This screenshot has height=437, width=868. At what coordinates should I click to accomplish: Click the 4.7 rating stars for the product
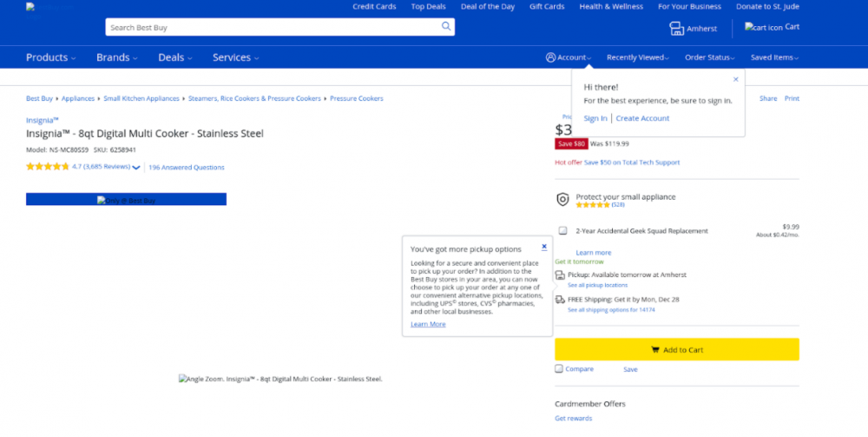pos(48,166)
